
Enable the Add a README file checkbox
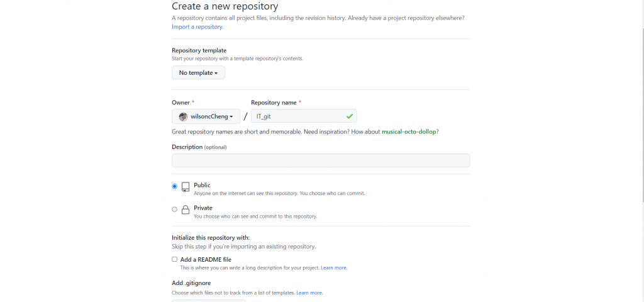tap(175, 259)
